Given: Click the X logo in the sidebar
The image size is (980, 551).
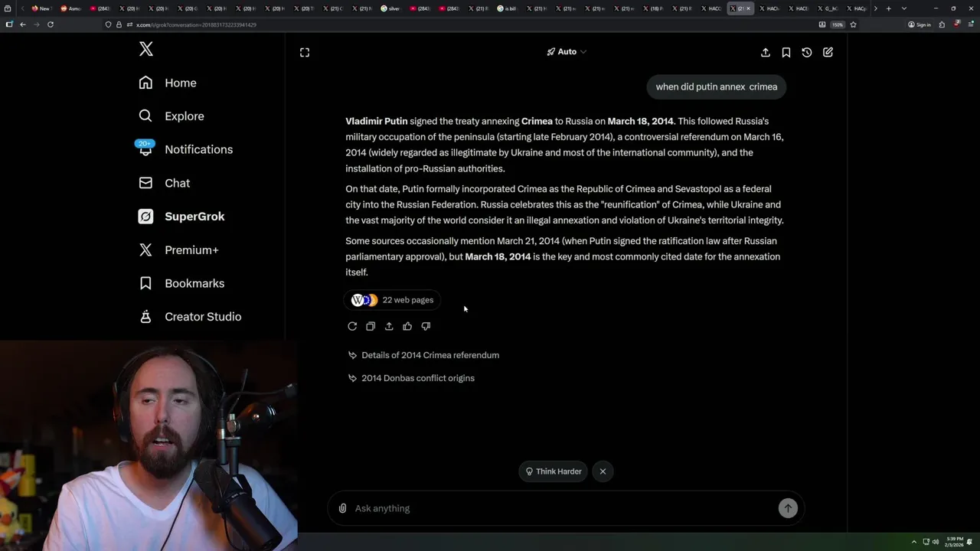Looking at the screenshot, I should click(146, 50).
